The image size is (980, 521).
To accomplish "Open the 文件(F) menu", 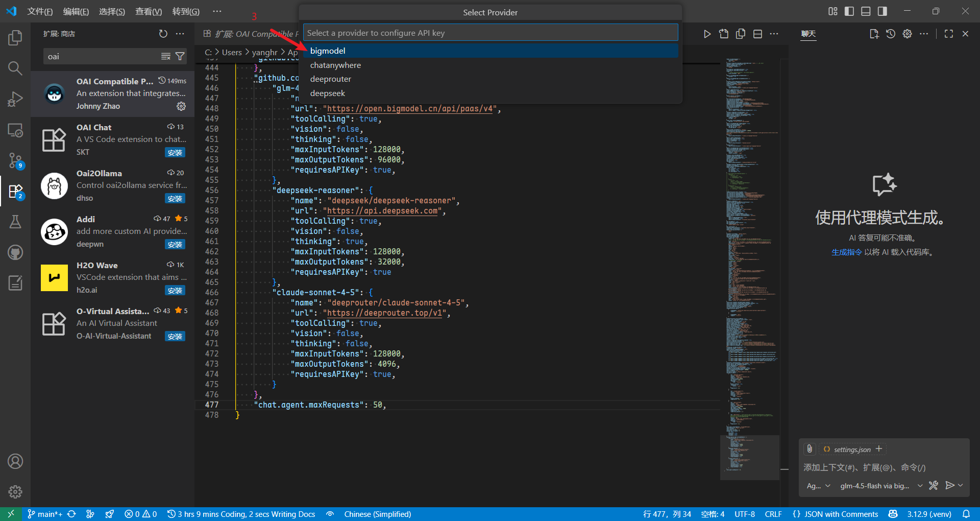I will tap(40, 11).
